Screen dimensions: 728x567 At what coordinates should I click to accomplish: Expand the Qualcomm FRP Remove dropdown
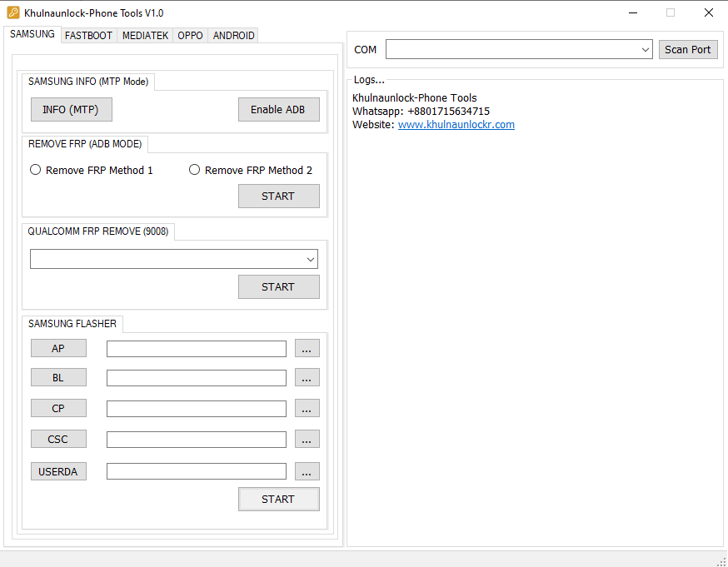click(311, 260)
